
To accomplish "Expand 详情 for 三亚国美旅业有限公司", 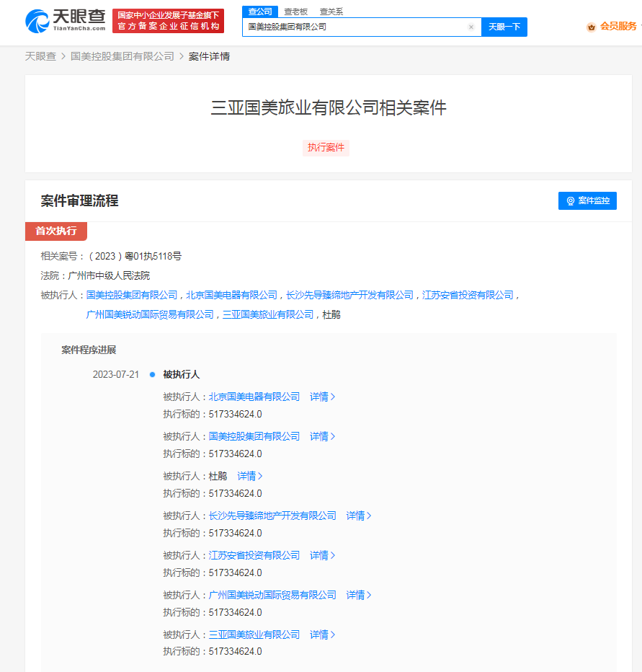I will pyautogui.click(x=322, y=635).
